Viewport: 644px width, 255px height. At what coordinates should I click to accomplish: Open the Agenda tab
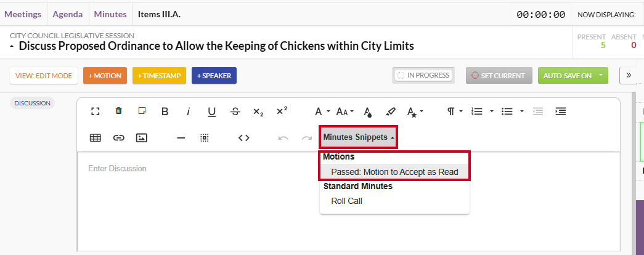tap(68, 14)
